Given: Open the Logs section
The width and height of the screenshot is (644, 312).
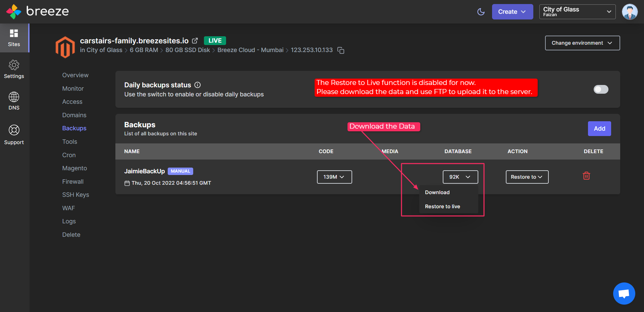Looking at the screenshot, I should coord(69,221).
